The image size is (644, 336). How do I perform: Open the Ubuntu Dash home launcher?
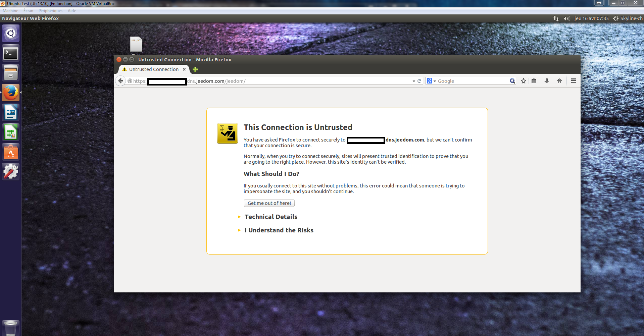pyautogui.click(x=11, y=33)
